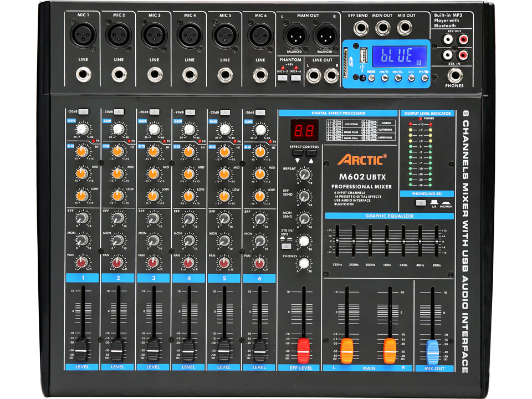The width and height of the screenshot is (532, 399).
Task: Click the MAIN L orange fader
Action: pos(347,351)
